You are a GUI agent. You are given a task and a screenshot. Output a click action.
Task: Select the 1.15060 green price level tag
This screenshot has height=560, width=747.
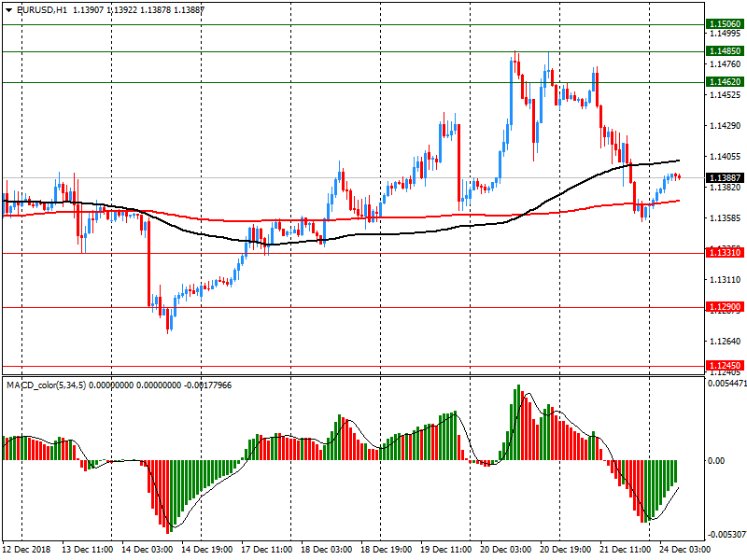pyautogui.click(x=725, y=23)
